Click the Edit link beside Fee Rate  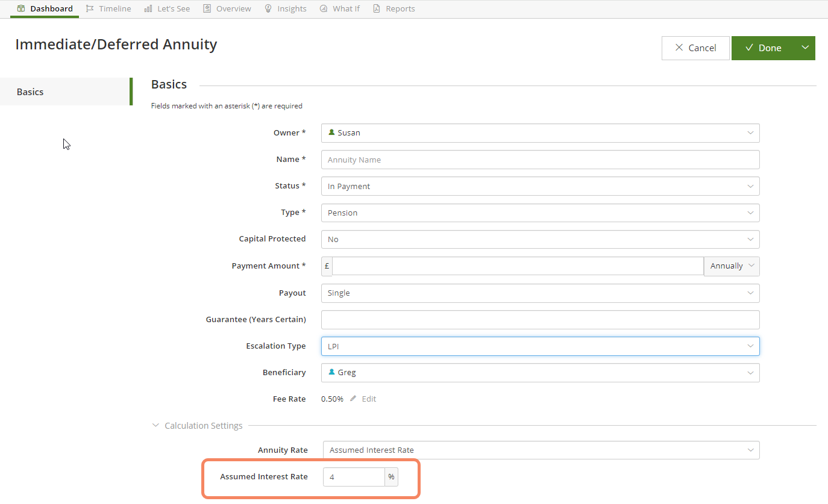click(369, 399)
